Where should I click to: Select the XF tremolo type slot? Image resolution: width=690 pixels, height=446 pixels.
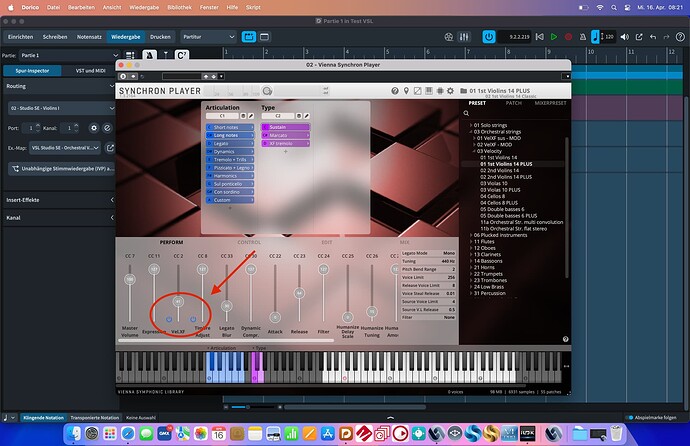pos(285,143)
